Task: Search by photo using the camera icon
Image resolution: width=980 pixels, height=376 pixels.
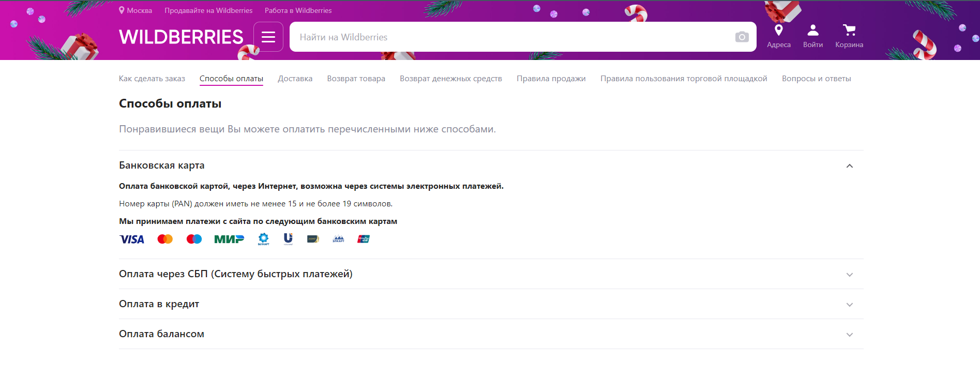Action: 742,37
